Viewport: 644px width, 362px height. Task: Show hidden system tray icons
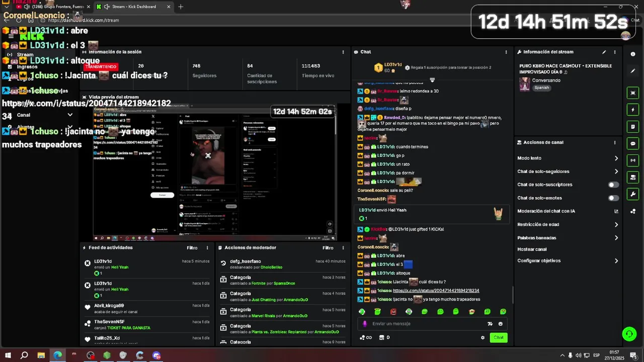click(x=562, y=355)
